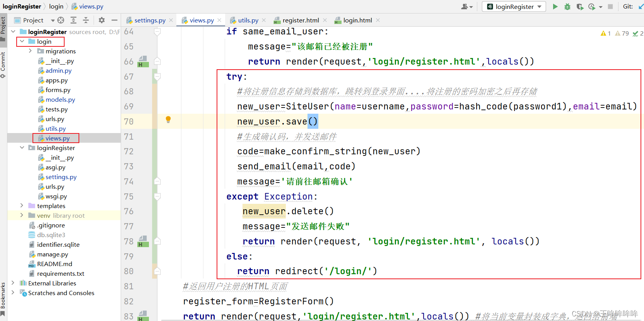The height and width of the screenshot is (321, 644).
Task: Click the 79 weak warnings indicator
Action: click(622, 34)
